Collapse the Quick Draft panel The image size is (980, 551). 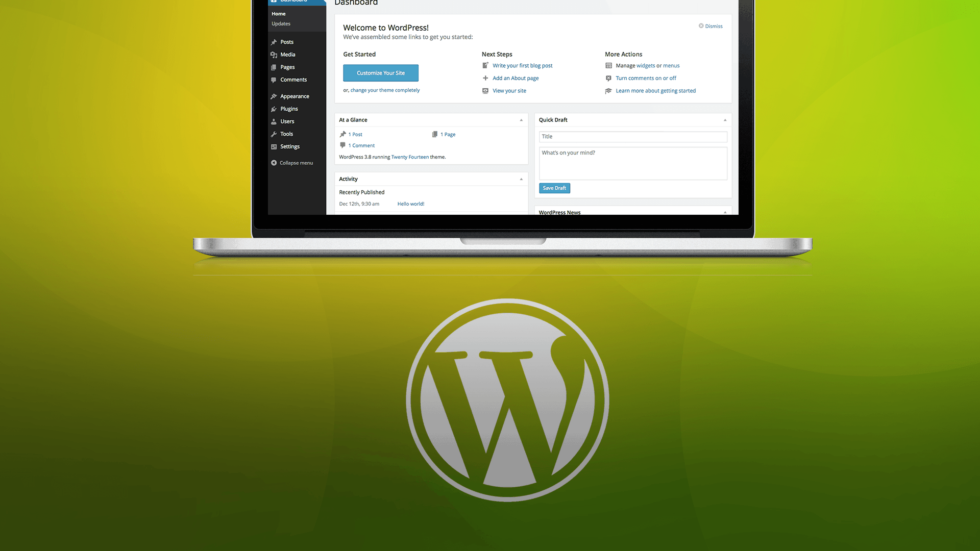[x=725, y=120]
